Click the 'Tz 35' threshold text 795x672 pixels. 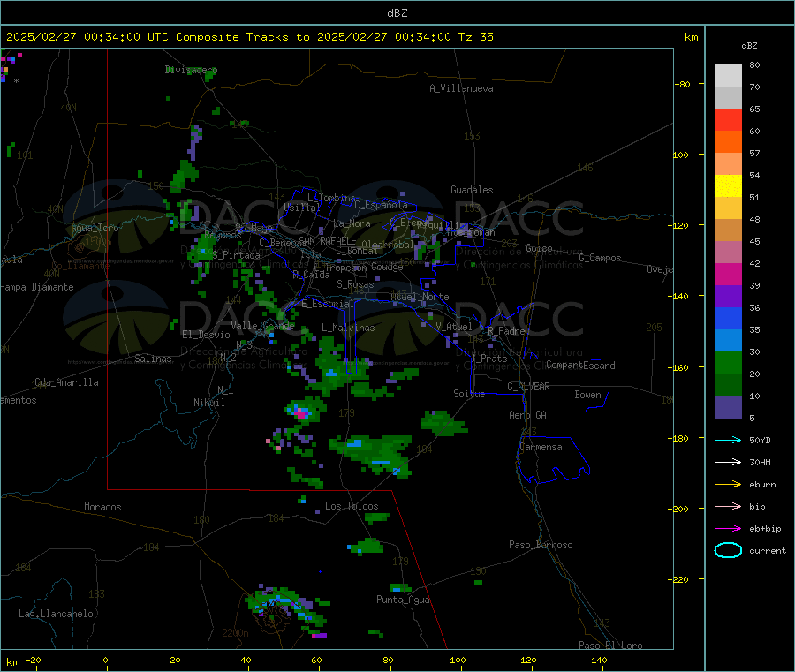(x=475, y=37)
